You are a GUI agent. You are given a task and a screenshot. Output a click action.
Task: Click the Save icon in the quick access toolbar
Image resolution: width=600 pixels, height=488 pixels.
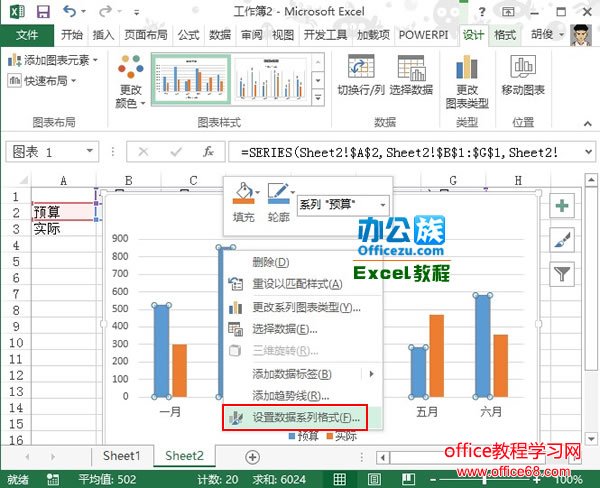point(43,11)
